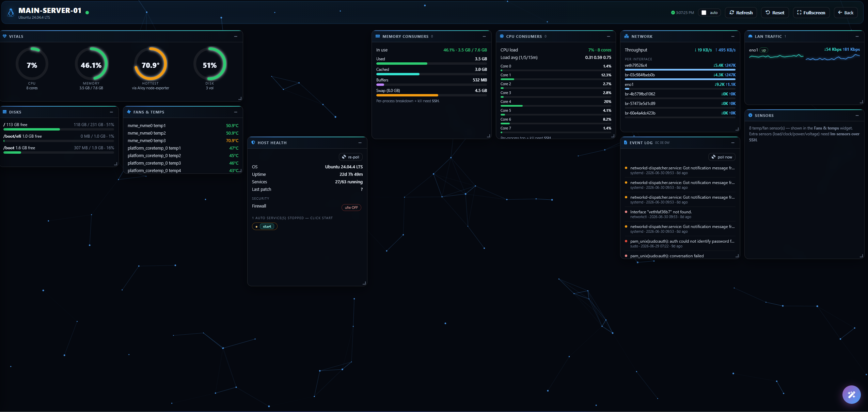The image size is (868, 412).
Task: Click the Cached 3.0 GB memory row
Action: click(x=431, y=71)
